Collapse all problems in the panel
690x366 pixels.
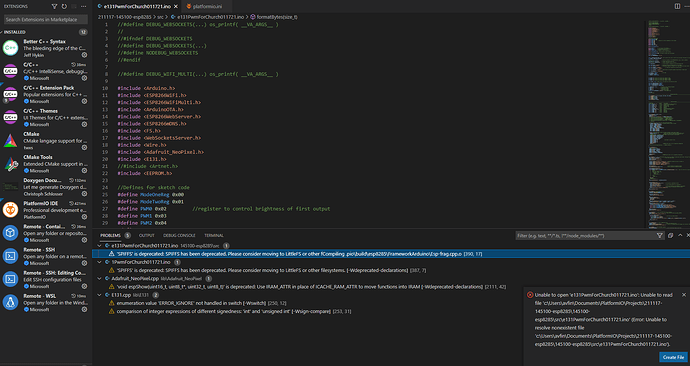[670, 235]
